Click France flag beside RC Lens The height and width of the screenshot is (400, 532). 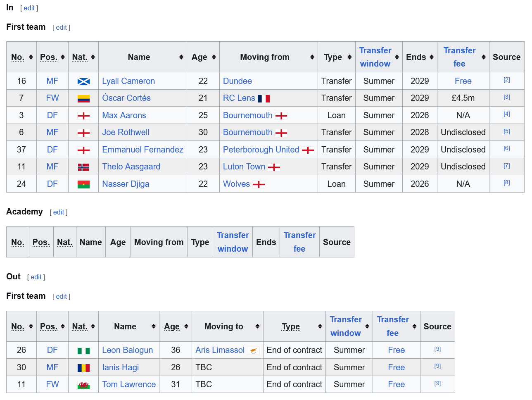pos(264,99)
